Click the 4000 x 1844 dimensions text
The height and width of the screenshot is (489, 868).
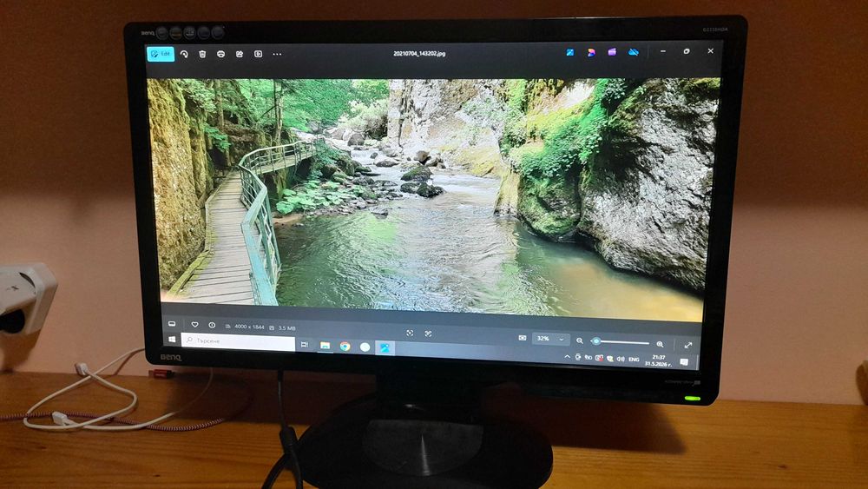249,327
